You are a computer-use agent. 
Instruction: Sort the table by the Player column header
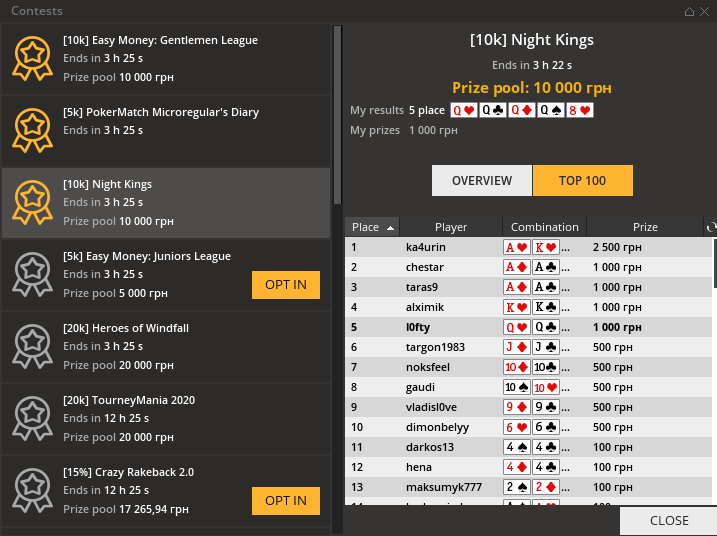(x=451, y=227)
